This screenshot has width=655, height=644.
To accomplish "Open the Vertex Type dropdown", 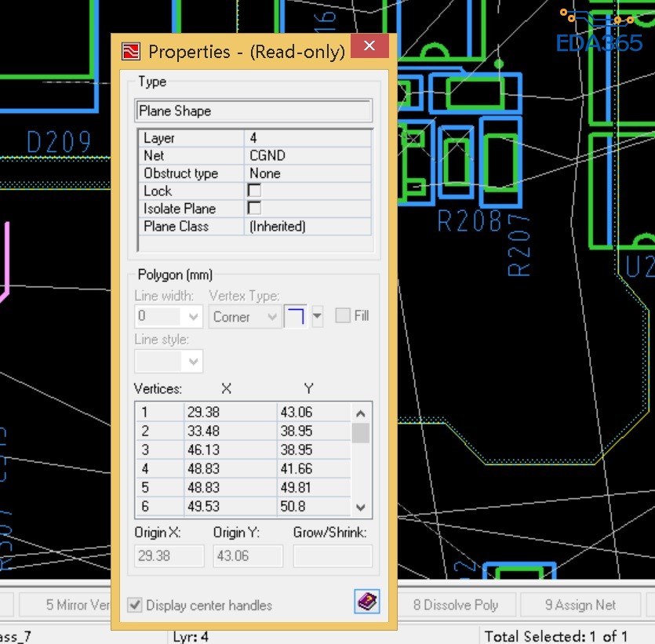I will coord(271,317).
